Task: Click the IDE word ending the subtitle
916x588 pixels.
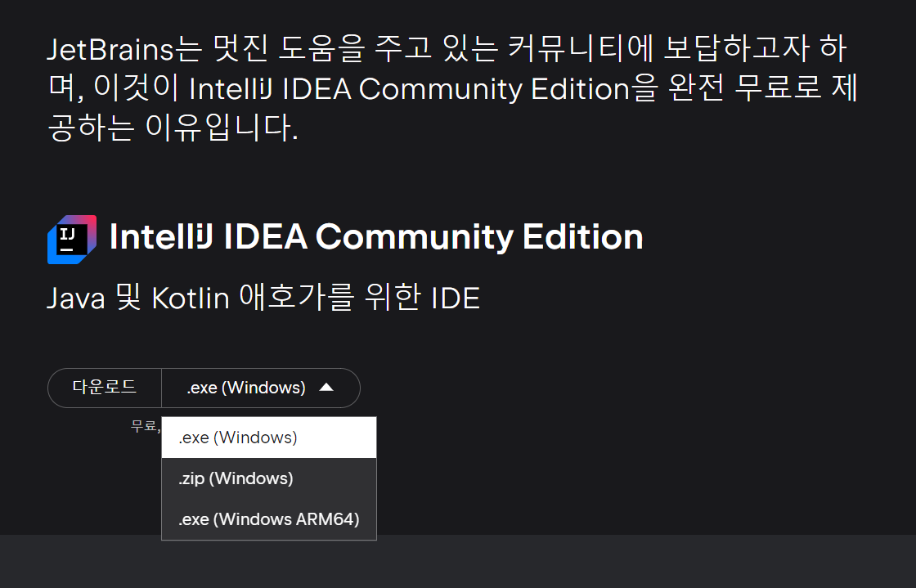Action: tap(456, 298)
